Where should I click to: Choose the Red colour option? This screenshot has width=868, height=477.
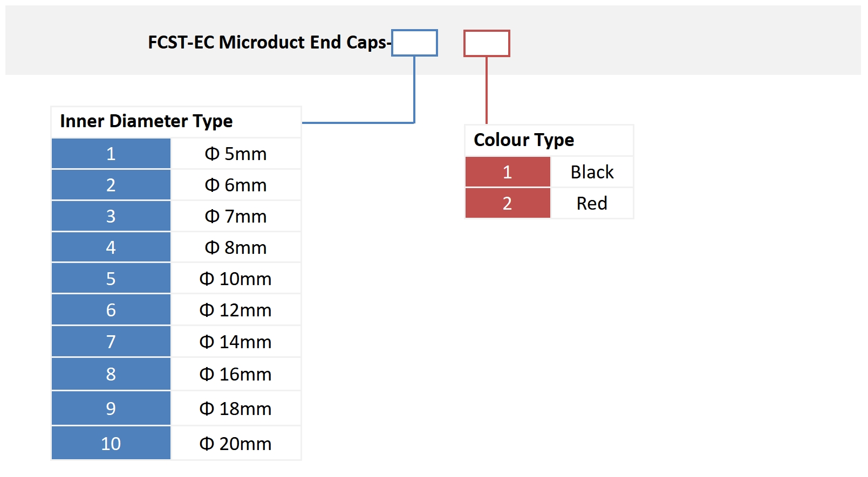pyautogui.click(x=592, y=203)
